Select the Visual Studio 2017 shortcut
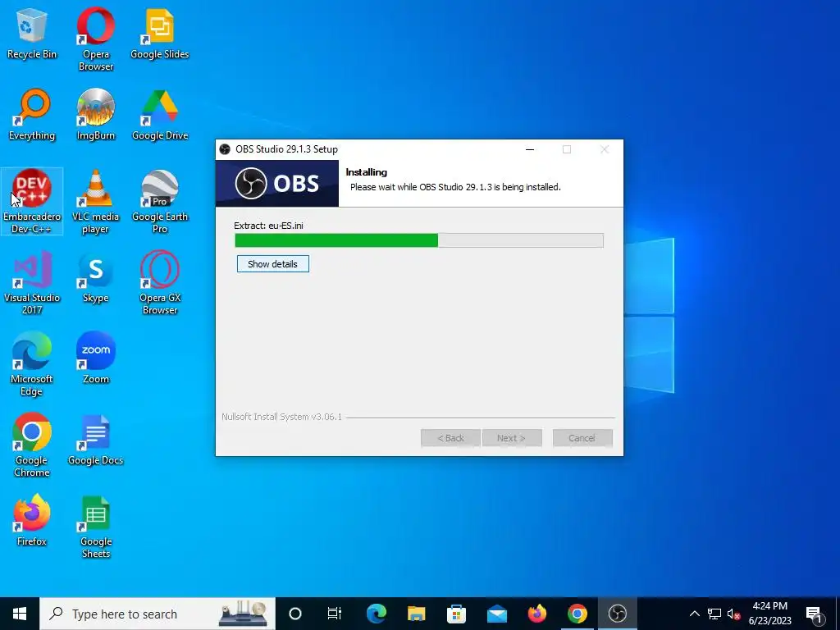Viewport: 840px width, 630px height. (32, 282)
